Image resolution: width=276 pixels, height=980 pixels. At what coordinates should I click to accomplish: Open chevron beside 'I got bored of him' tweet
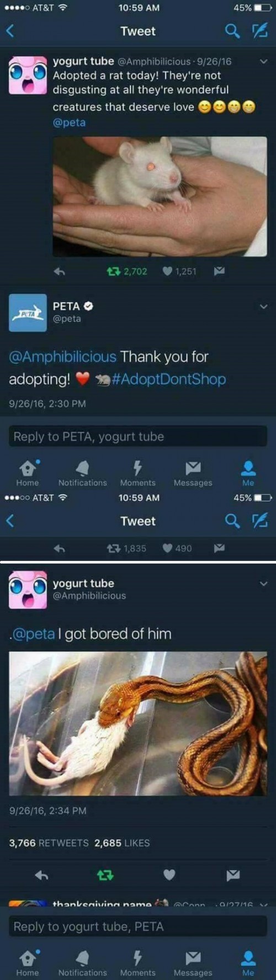click(x=263, y=583)
